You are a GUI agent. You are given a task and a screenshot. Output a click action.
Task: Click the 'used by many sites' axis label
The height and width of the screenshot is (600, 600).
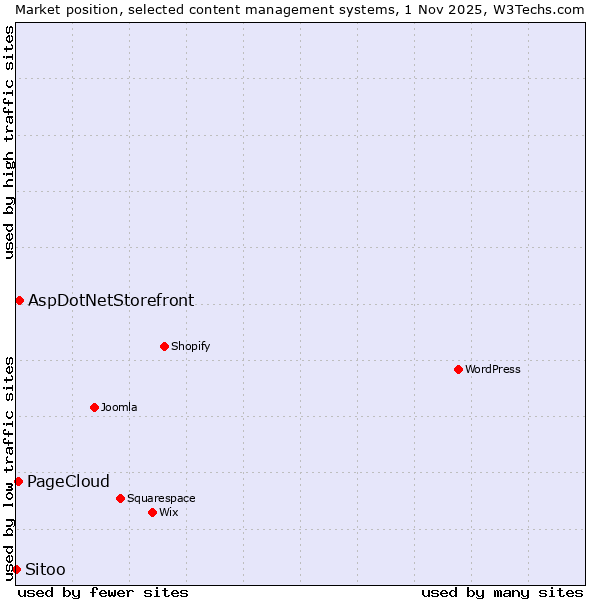[502, 592]
